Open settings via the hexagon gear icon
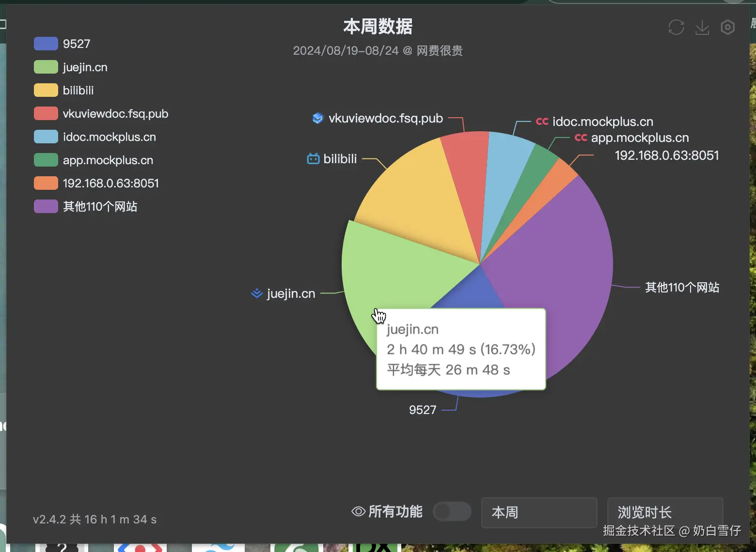 727,27
